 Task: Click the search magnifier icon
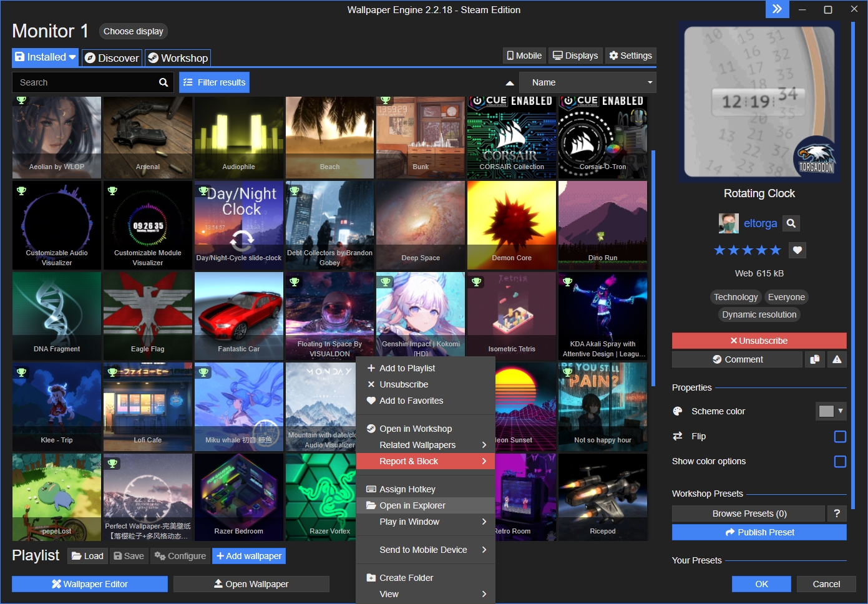click(163, 82)
